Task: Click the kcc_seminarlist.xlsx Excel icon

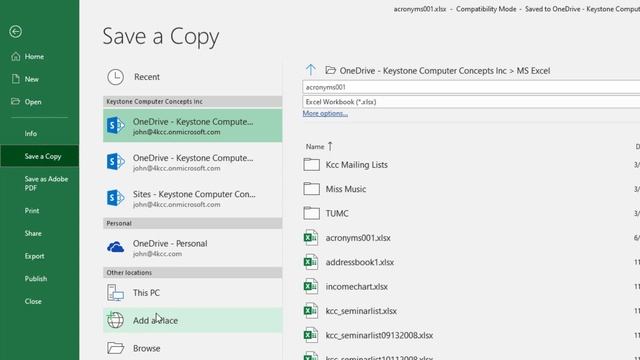Action: point(311,311)
